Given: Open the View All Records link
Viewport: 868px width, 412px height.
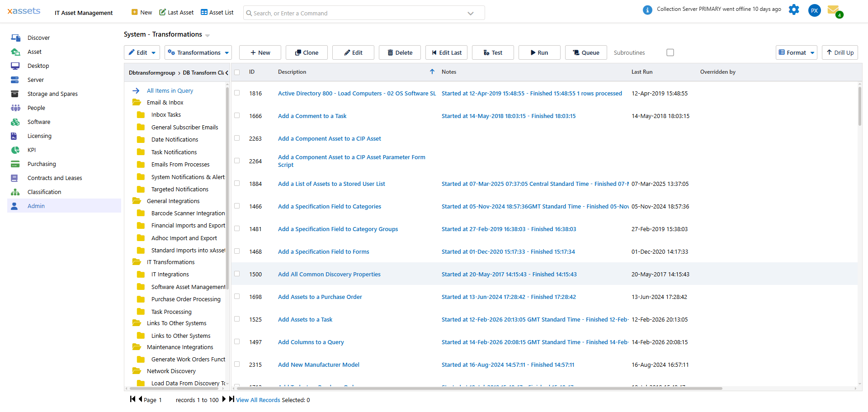Looking at the screenshot, I should point(258,400).
